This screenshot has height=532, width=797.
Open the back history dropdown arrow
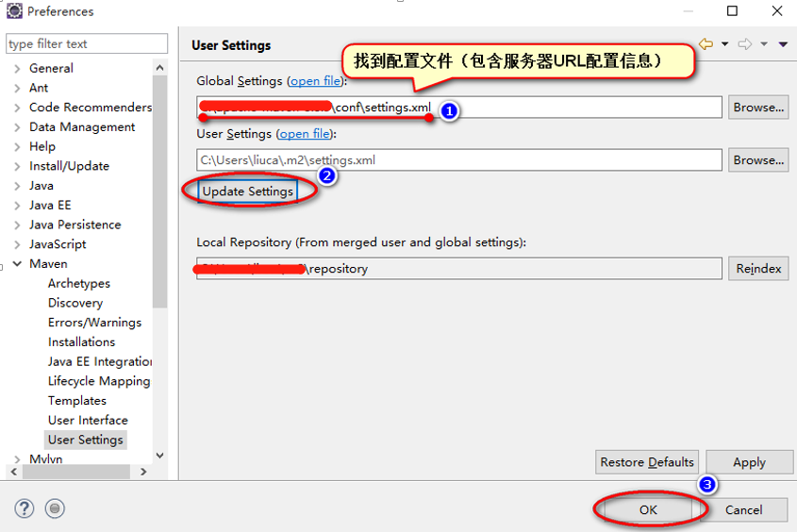pos(724,44)
